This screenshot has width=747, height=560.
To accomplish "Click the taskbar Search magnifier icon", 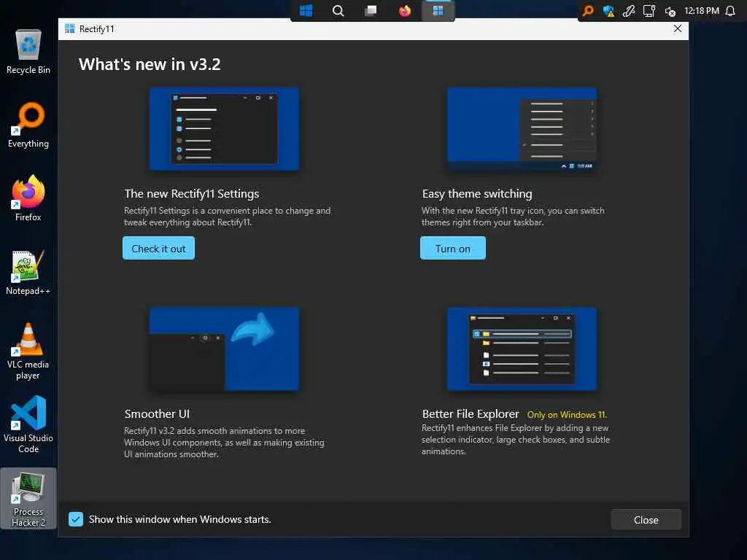I will tap(338, 10).
